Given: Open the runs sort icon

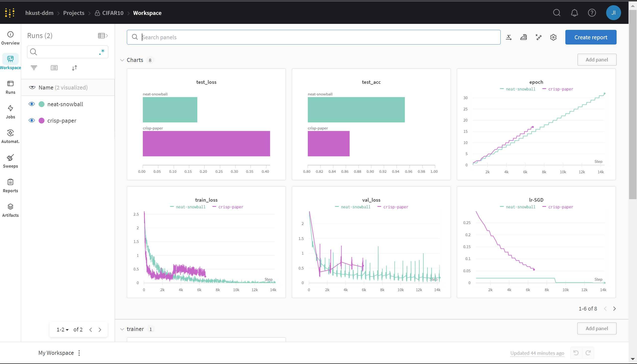Looking at the screenshot, I should pos(74,68).
